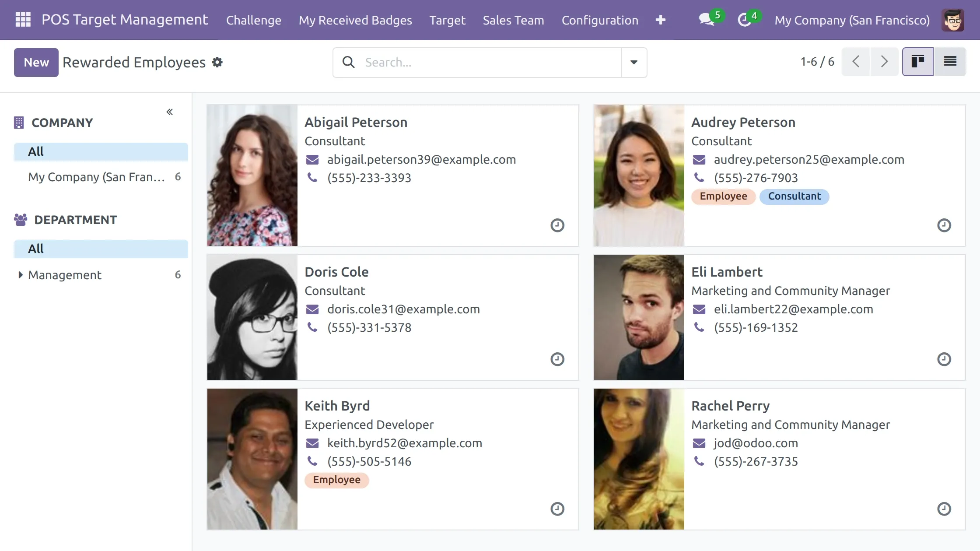Open the My Received Badges menu
Screen dimensions: 980x551
pos(355,20)
